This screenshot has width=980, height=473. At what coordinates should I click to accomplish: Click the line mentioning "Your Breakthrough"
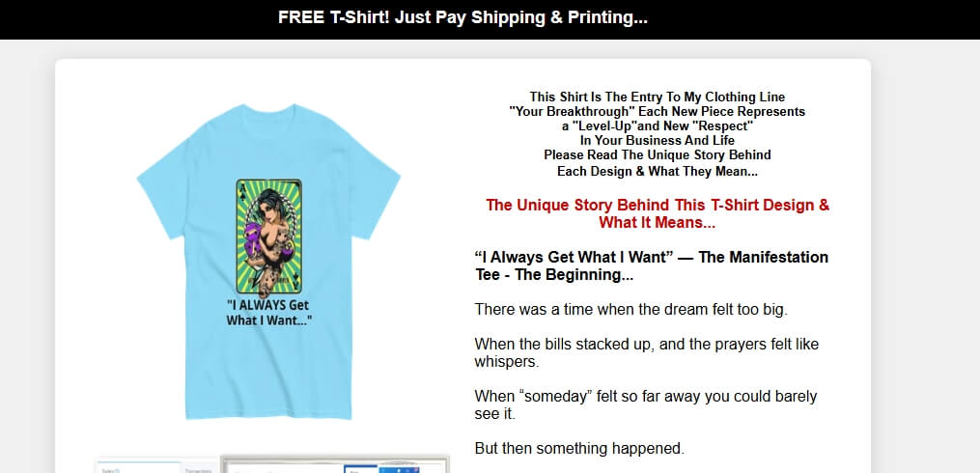click(x=657, y=111)
